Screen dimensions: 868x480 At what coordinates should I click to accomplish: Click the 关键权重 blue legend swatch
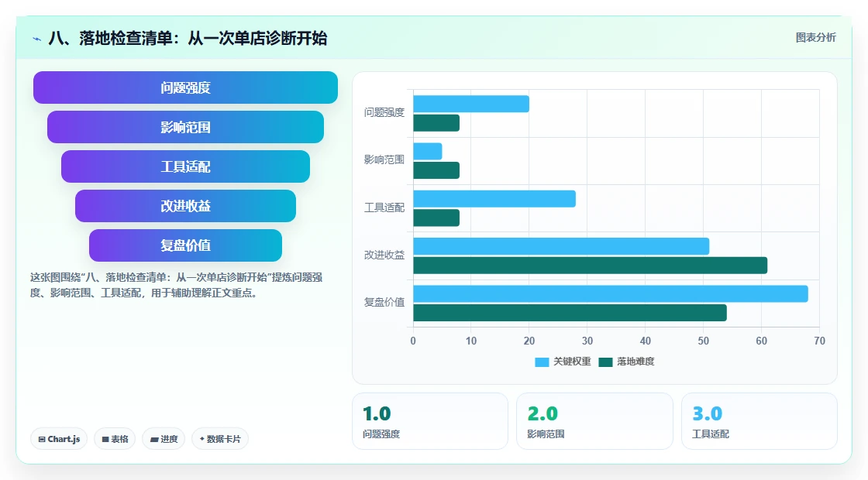pyautogui.click(x=542, y=362)
